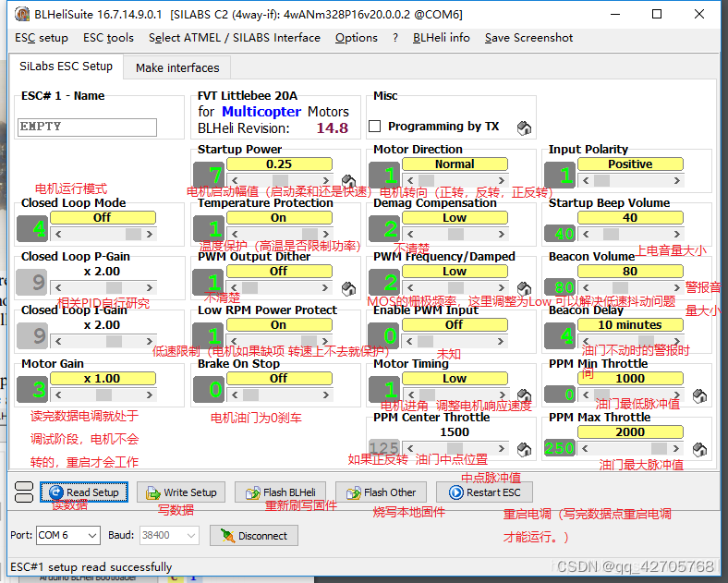Screen dimensions: 728x583
Task: Open Select ATMEL / SILABS Interface menu
Action: tap(235, 38)
